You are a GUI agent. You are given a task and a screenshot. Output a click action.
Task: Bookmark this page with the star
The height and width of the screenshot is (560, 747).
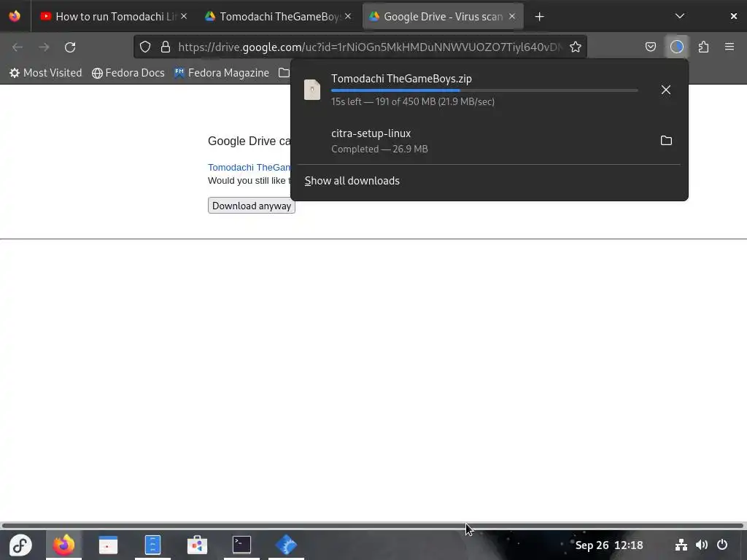tap(576, 47)
